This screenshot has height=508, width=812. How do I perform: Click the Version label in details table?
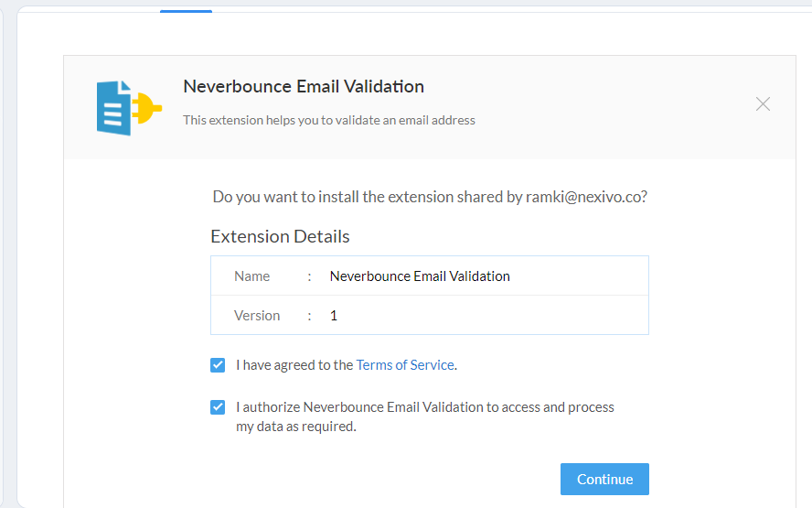[x=257, y=316]
